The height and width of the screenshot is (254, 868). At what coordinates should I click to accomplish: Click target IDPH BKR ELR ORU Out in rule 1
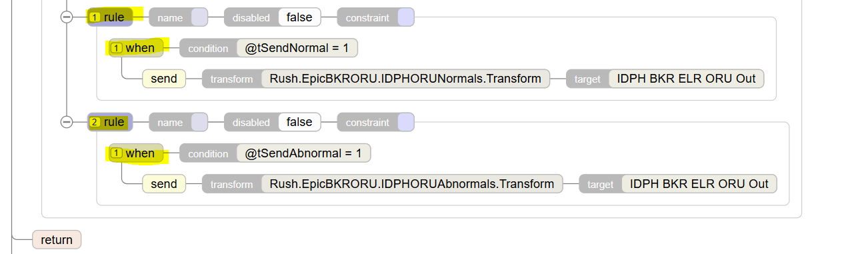click(x=687, y=79)
